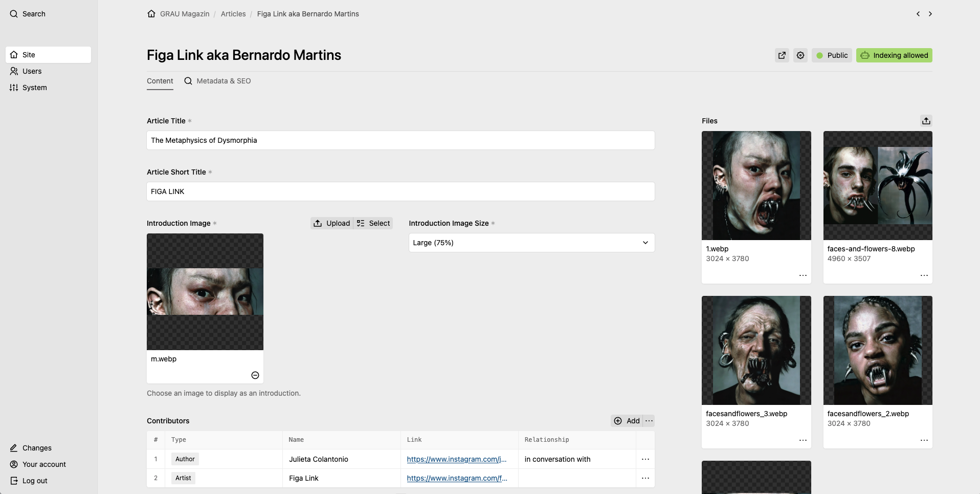Click the Article Title input field
Viewport: 980px width, 494px height.
click(400, 140)
